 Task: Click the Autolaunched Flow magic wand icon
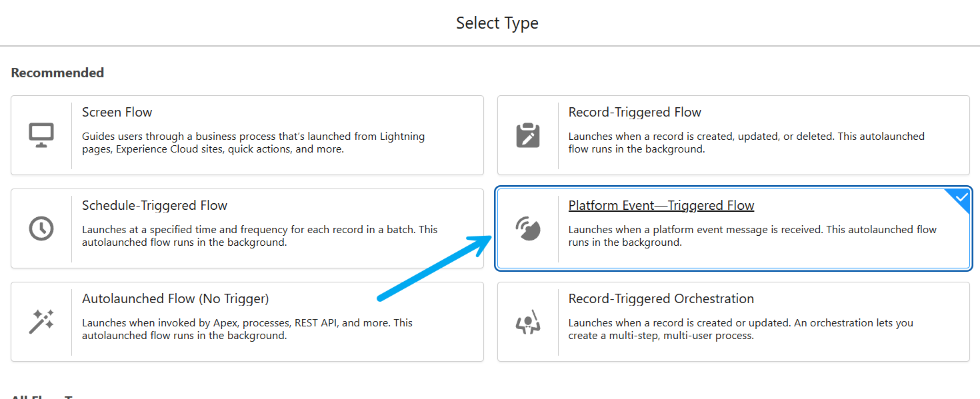41,322
